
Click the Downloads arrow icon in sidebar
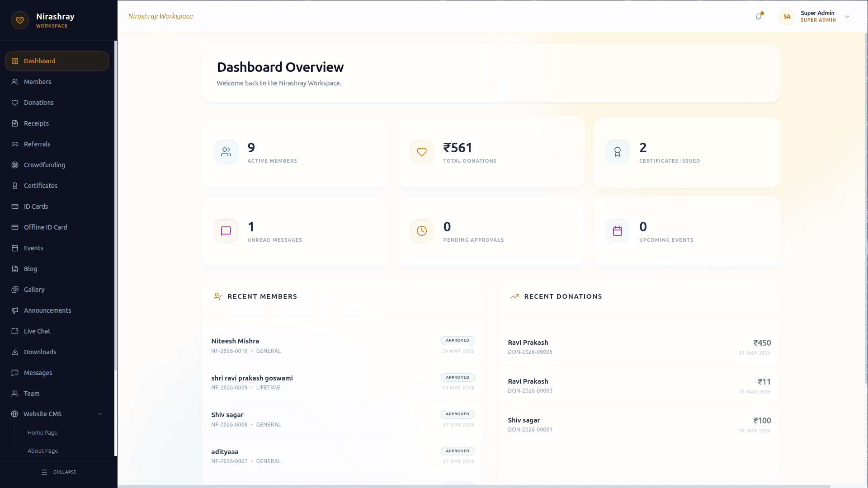(15, 352)
